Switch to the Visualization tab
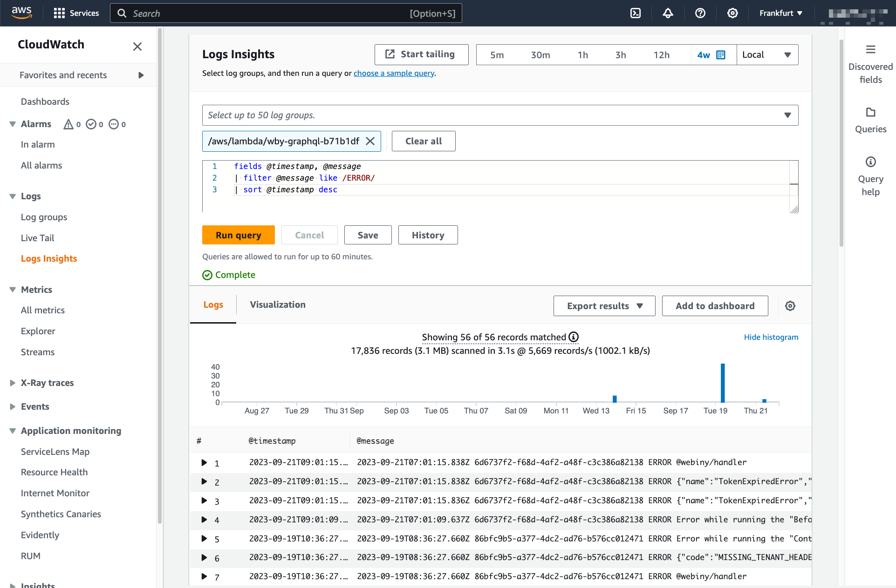Viewport: 896px width, 588px height. pyautogui.click(x=278, y=304)
